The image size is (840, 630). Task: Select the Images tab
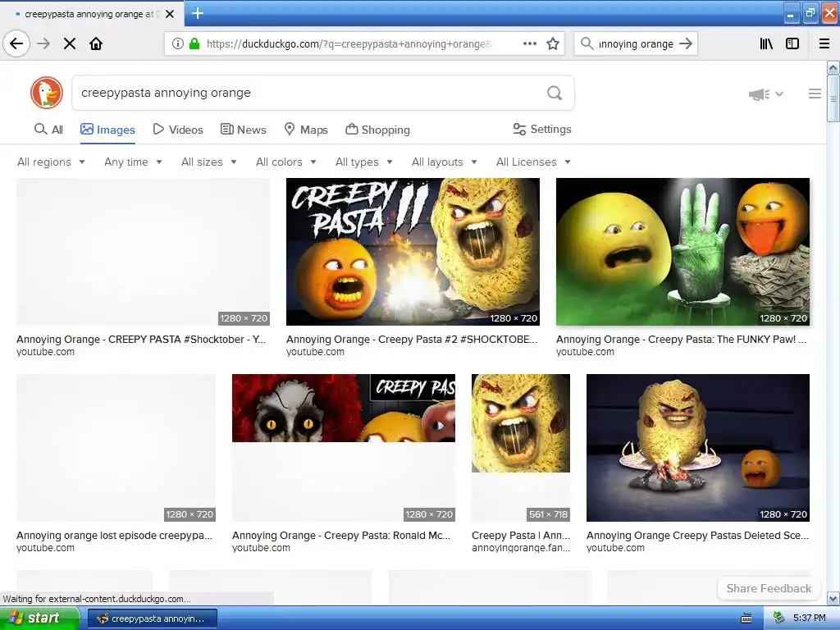(x=107, y=129)
